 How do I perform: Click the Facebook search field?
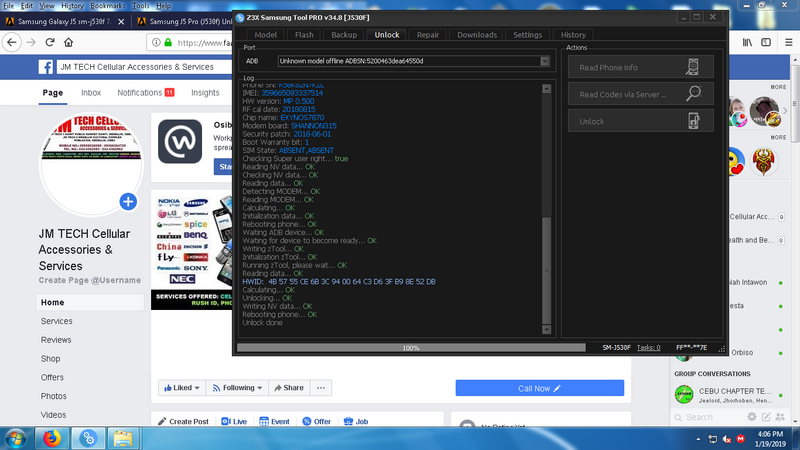pos(145,67)
